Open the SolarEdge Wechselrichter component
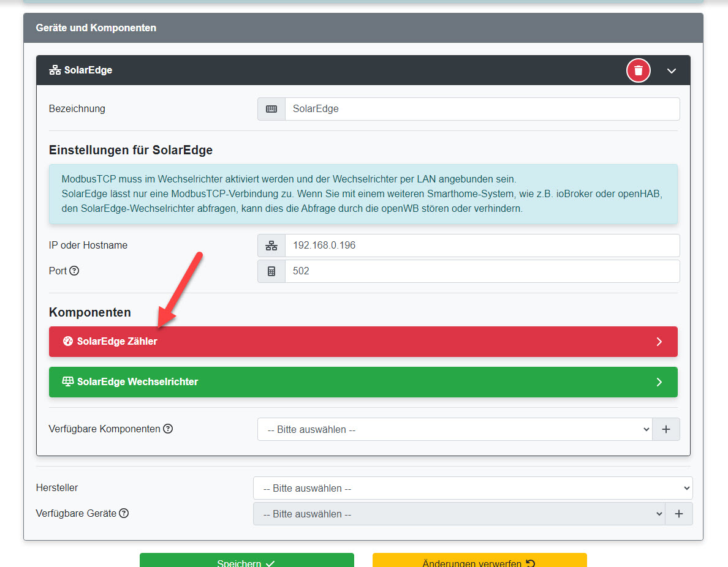The width and height of the screenshot is (728, 567). point(363,382)
